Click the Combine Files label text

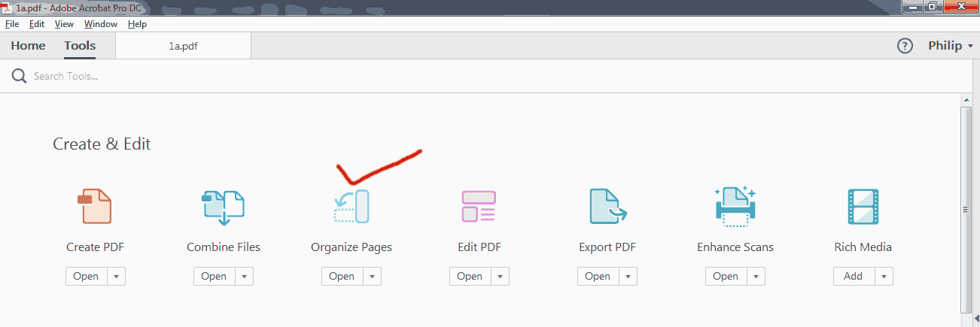coord(224,247)
